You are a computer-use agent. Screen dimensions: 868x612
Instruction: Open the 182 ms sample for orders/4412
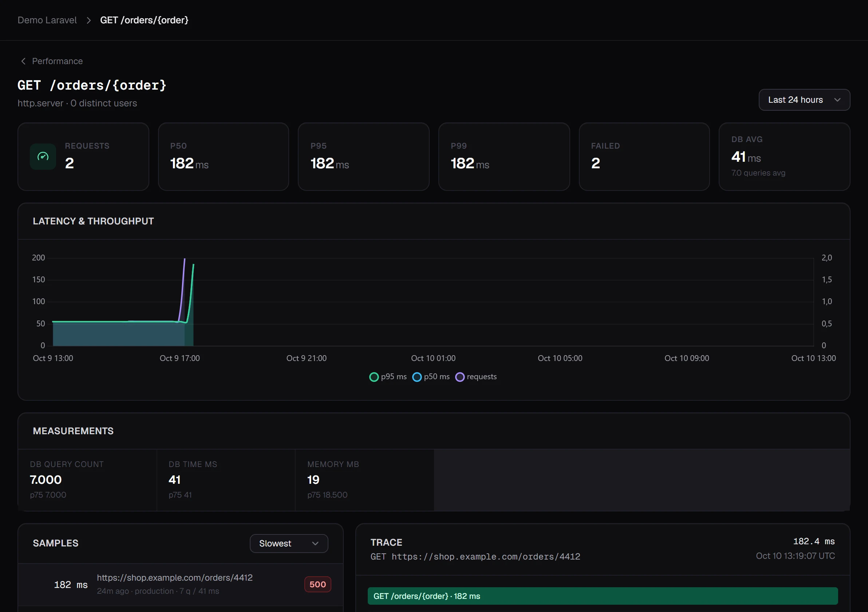[181, 585]
